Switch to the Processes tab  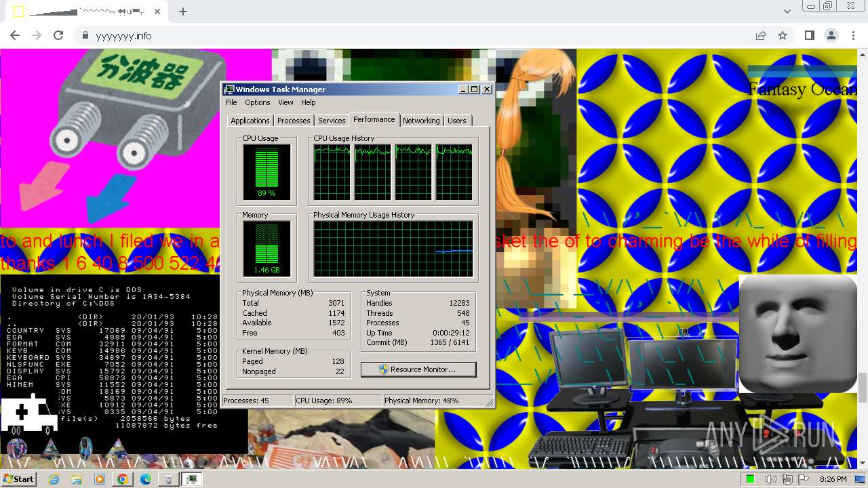[294, 121]
